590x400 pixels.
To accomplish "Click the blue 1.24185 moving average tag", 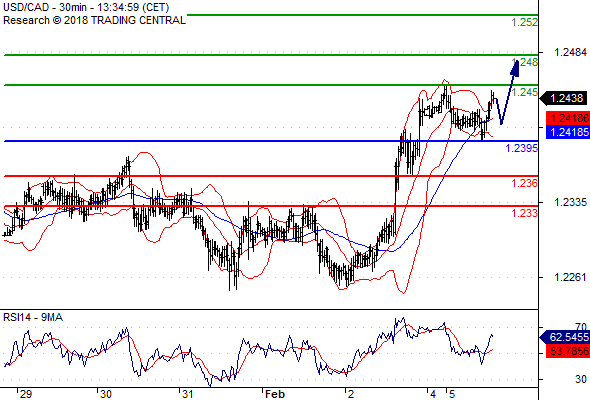I will (568, 132).
